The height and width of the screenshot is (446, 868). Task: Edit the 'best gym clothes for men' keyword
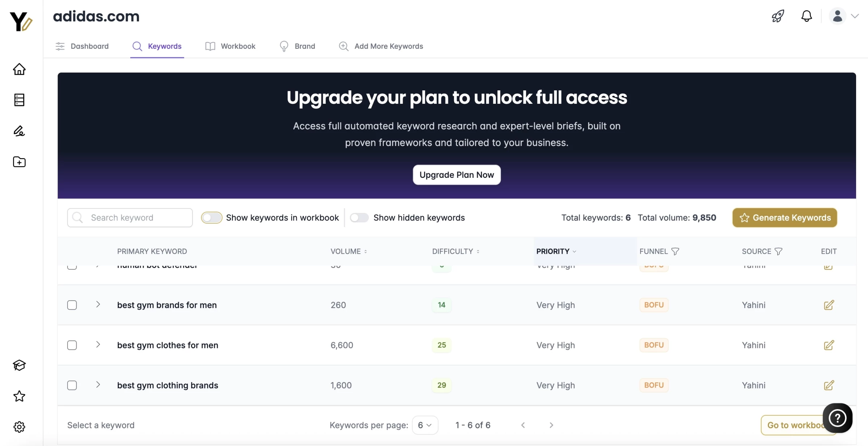pyautogui.click(x=829, y=345)
